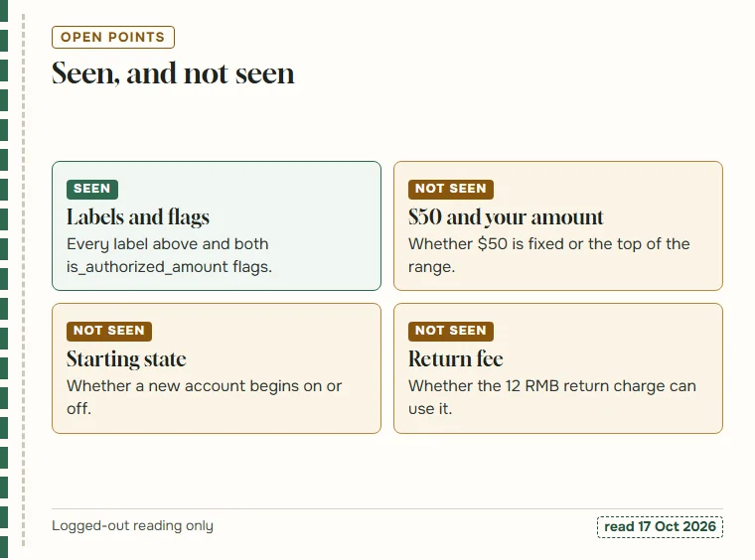Click NOT SEEN tag above $50 title
The image size is (755, 560).
451,189
